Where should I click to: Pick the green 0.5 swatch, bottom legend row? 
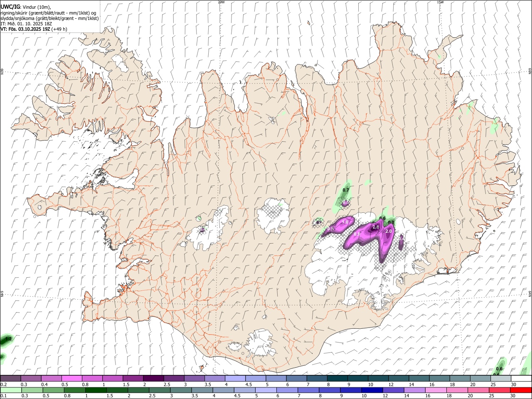click(53, 390)
